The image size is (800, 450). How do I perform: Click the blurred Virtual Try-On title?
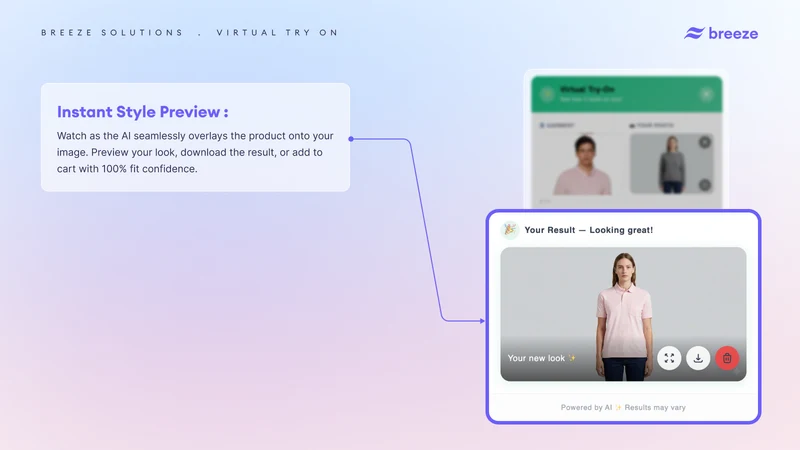[x=587, y=89]
